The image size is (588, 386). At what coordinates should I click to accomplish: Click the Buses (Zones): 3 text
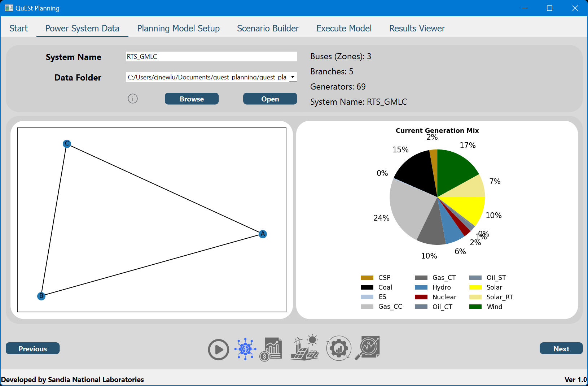341,56
